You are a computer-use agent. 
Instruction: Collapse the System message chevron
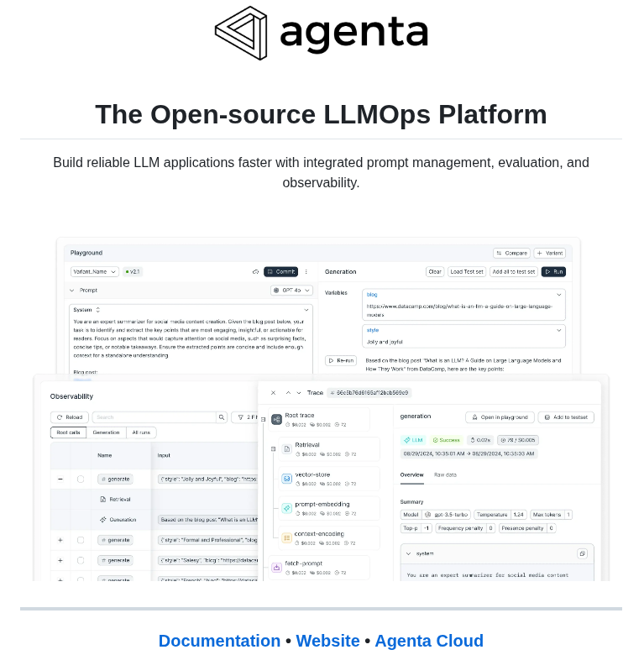coord(306,310)
